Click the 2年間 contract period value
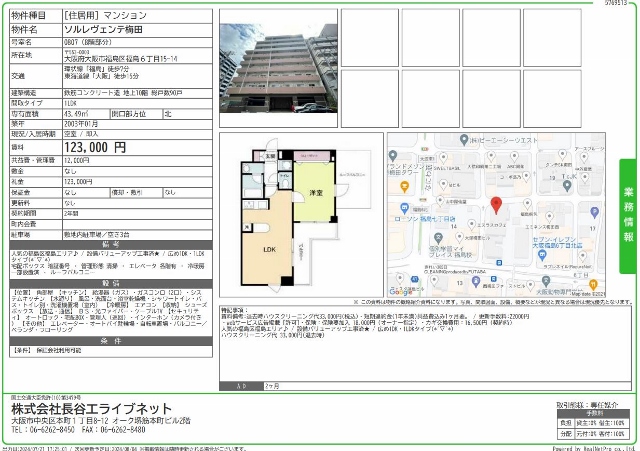Screen dimensions: 640x451 coord(71,213)
